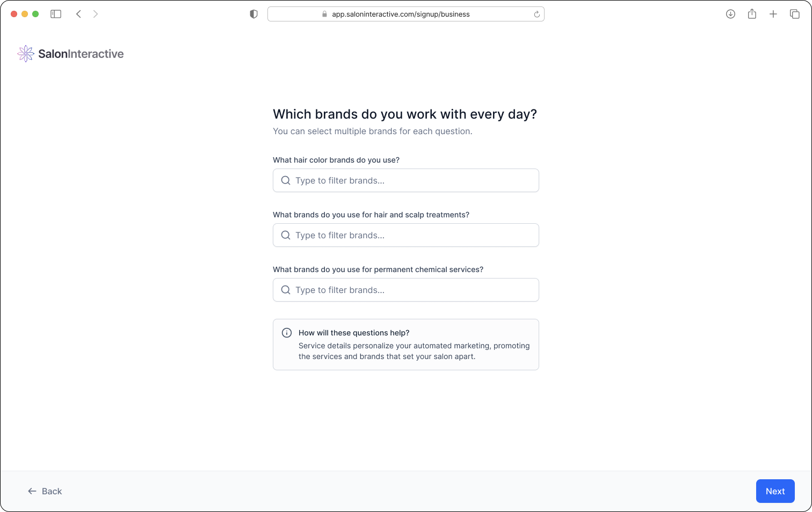Click the green full-screen window button
This screenshot has height=512, width=812.
35,14
